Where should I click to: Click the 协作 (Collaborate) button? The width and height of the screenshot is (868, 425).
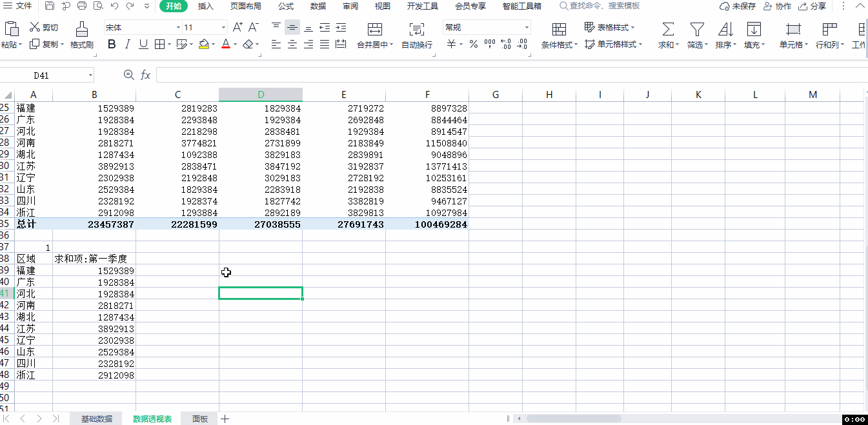[777, 6]
